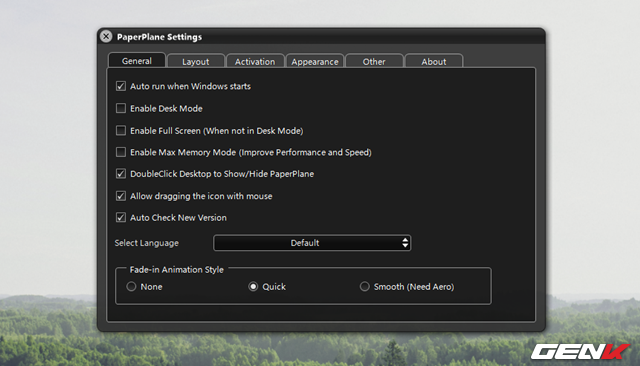Uncheck Auto Check New Version

pyautogui.click(x=121, y=217)
